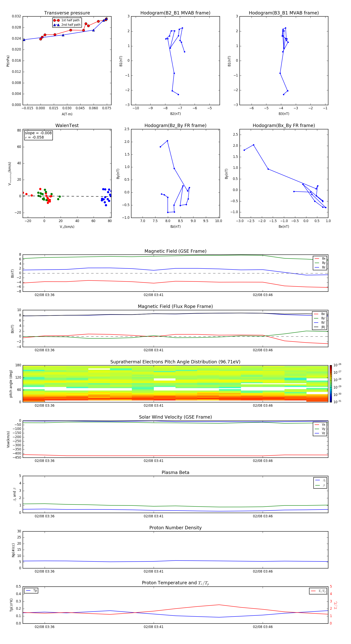Click 'Magnetic Field (GSE Frame)' title
The width and height of the screenshot is (351, 644).
pyautogui.click(x=175, y=251)
